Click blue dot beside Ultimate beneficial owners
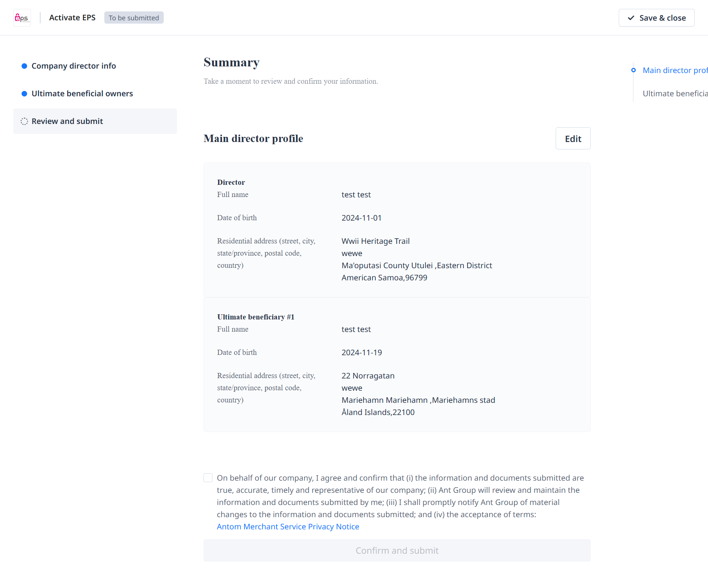Screen dimensions: 708x588 coord(24,94)
